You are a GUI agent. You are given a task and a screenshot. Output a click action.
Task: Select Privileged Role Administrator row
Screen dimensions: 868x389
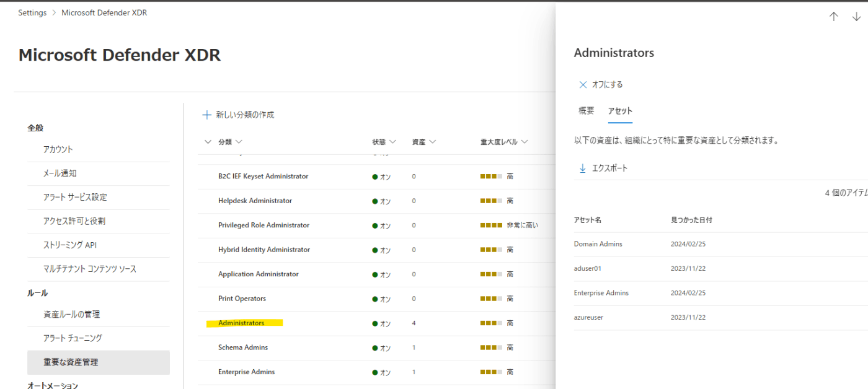377,225
